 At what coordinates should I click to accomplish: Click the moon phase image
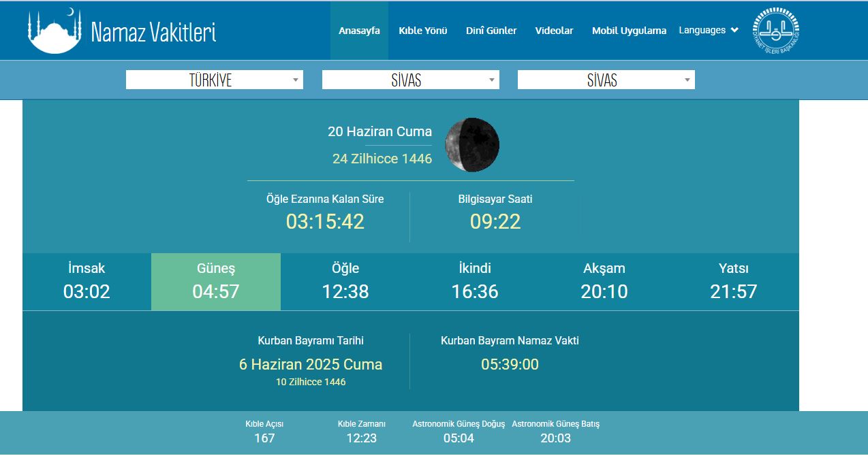pyautogui.click(x=472, y=144)
